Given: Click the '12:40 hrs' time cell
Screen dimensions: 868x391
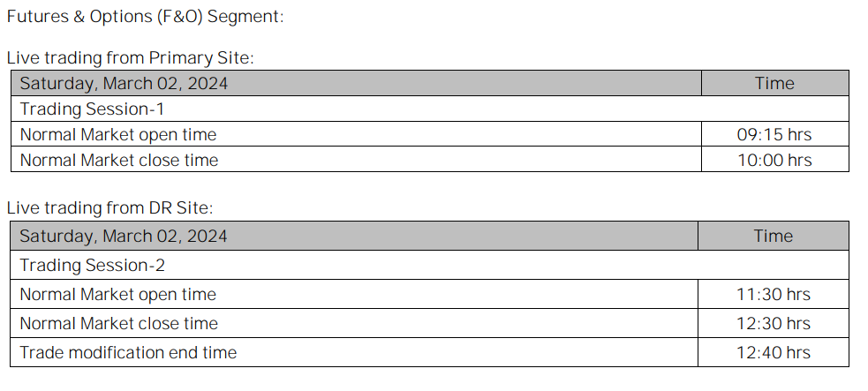Looking at the screenshot, I should [774, 352].
